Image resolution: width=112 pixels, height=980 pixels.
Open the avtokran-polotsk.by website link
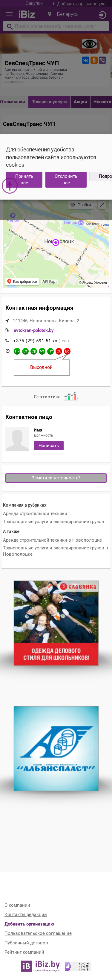pos(34,330)
